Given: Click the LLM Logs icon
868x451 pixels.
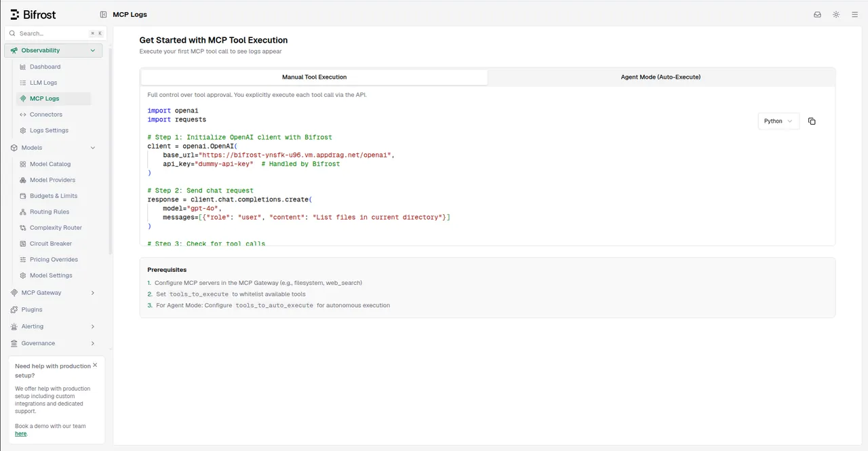Looking at the screenshot, I should coord(23,83).
